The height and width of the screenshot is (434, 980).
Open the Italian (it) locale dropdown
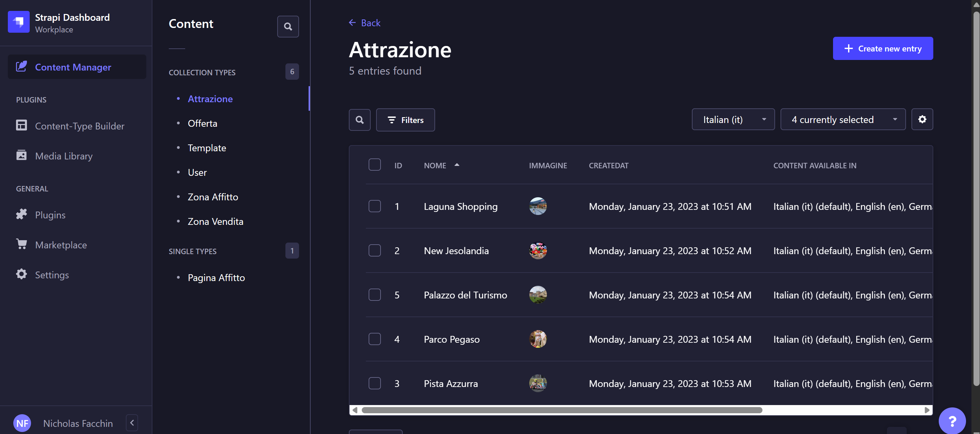733,119
